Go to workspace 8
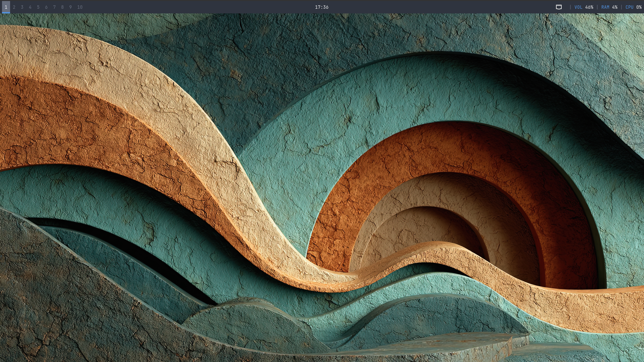Image resolution: width=644 pixels, height=362 pixels. 62,7
